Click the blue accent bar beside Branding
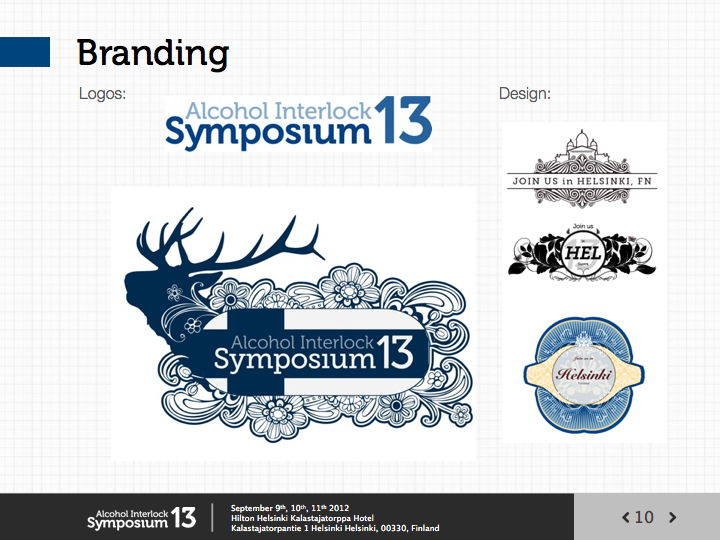Viewport: 720px width, 540px height. (25, 52)
